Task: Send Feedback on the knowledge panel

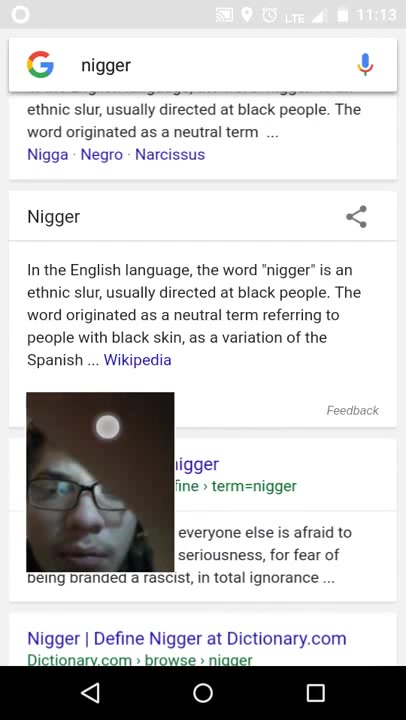Action: [x=352, y=411]
